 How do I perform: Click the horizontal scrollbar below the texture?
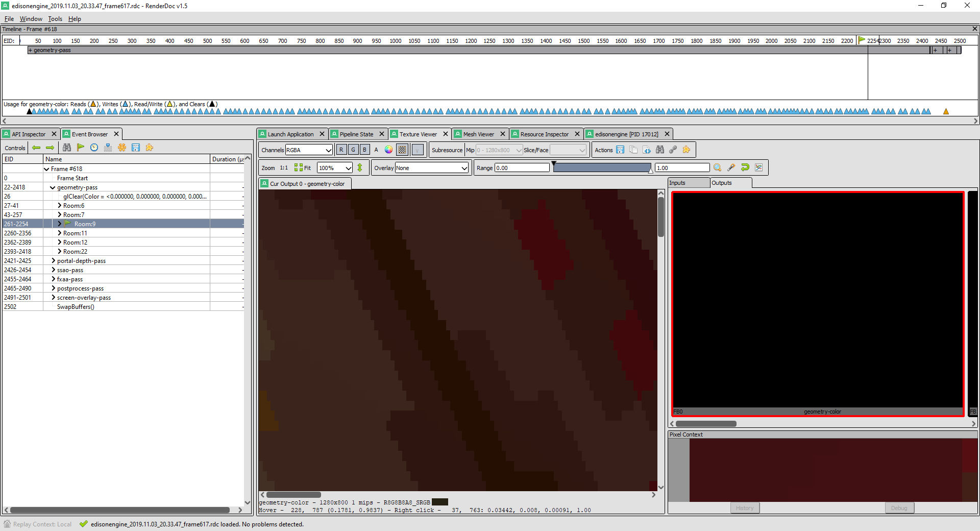click(293, 495)
